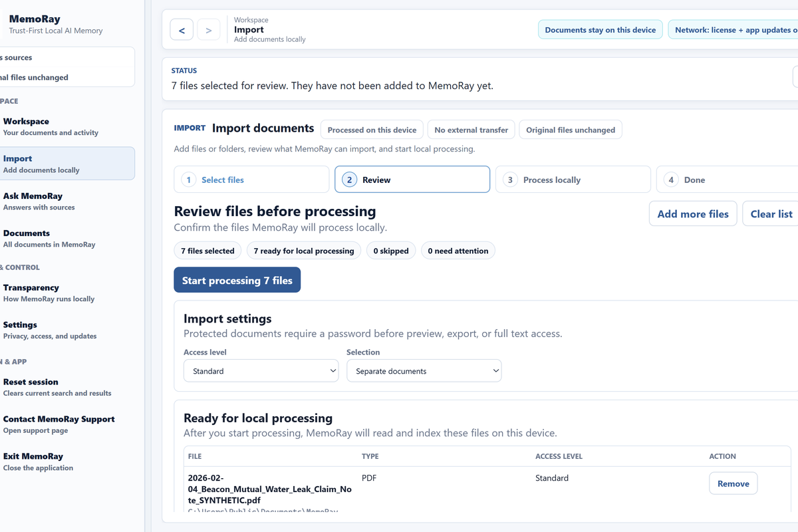The width and height of the screenshot is (798, 532).
Task: Click the Ready for local processing heading
Action: pos(258,418)
